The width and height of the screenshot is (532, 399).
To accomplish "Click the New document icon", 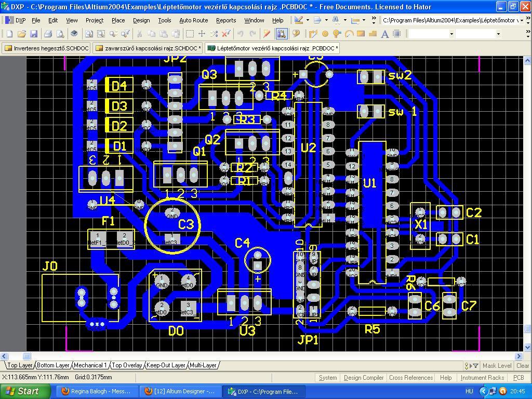I will pos(9,34).
